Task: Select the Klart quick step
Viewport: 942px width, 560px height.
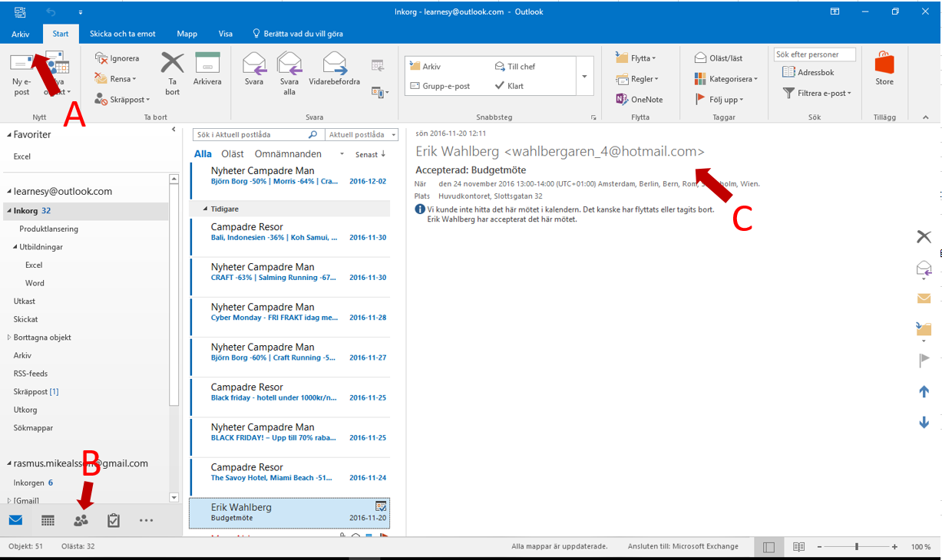Action: pyautogui.click(x=509, y=86)
